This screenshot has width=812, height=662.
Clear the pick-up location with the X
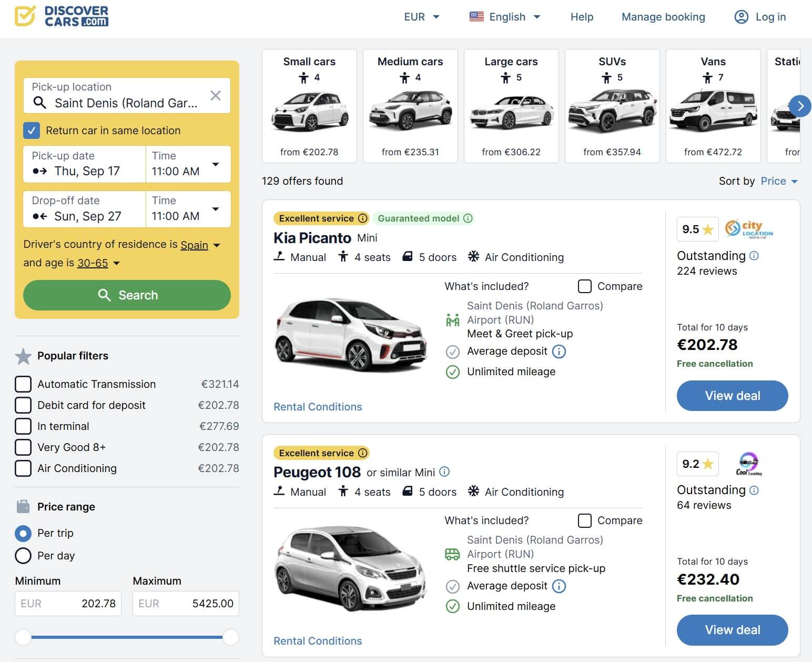[216, 95]
